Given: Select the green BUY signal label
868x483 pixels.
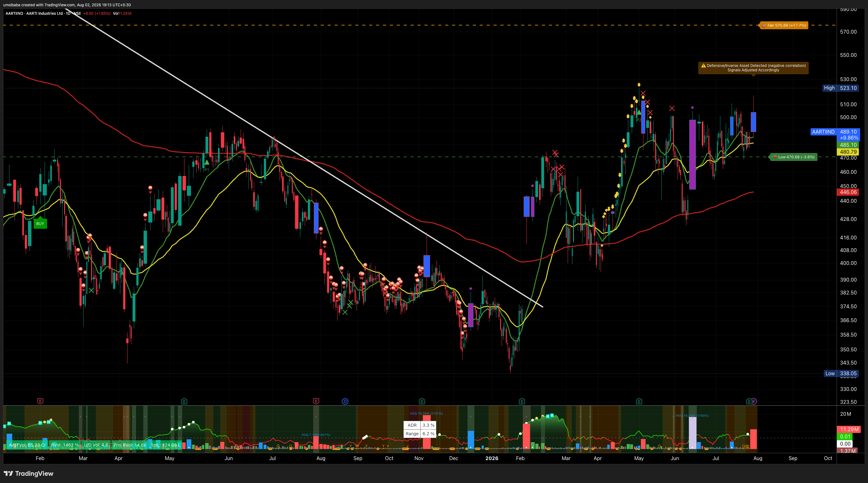Looking at the screenshot, I should [40, 223].
